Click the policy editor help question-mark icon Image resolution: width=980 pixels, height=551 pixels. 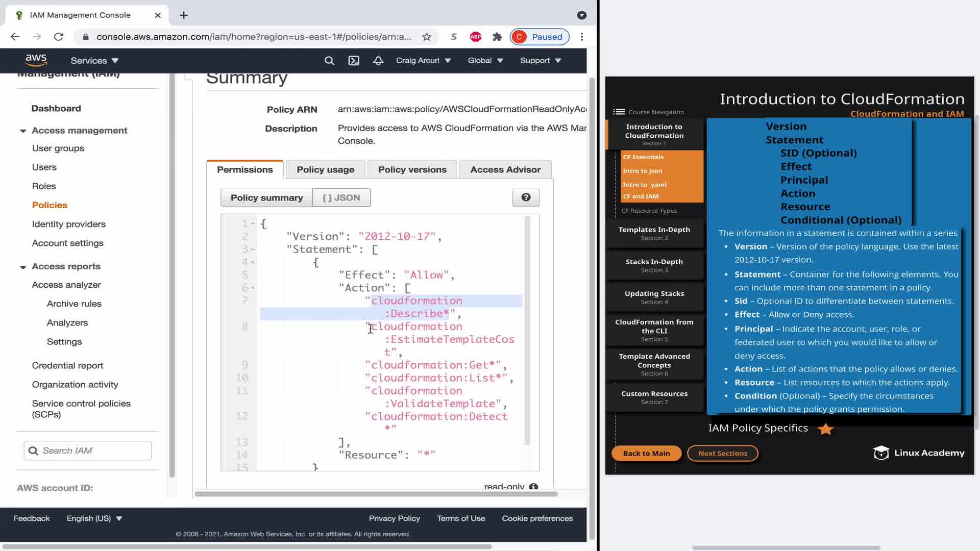(x=526, y=197)
